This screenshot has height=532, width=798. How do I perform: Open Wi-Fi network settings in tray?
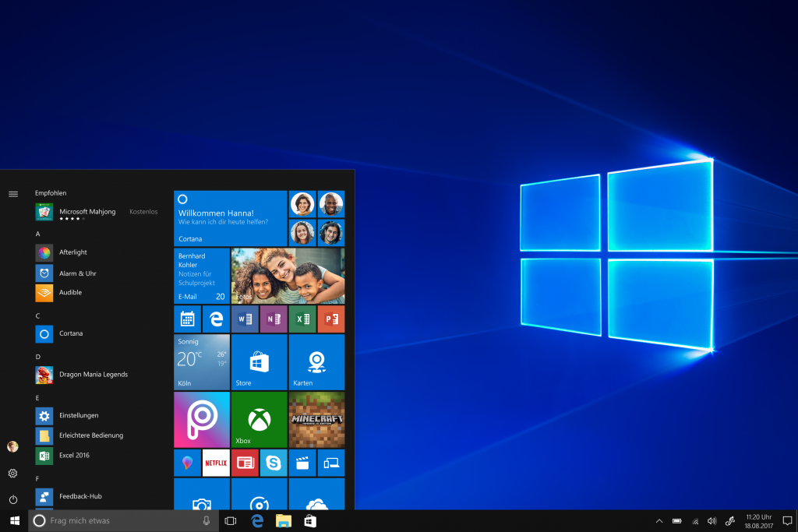pos(694,520)
